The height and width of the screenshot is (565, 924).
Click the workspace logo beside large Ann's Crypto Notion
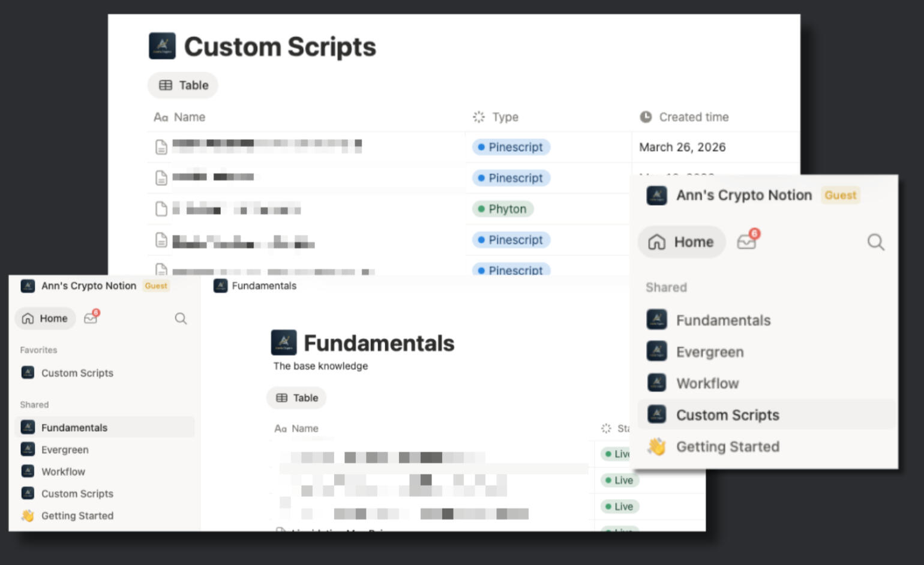656,196
